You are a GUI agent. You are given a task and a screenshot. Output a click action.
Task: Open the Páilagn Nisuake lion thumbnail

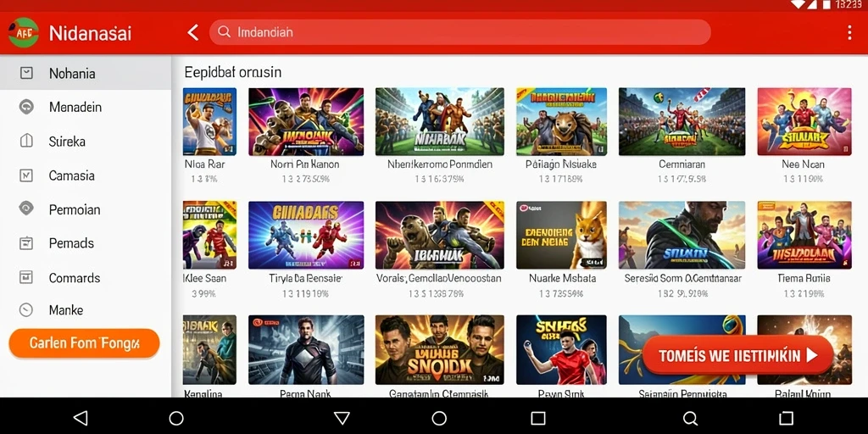(561, 121)
